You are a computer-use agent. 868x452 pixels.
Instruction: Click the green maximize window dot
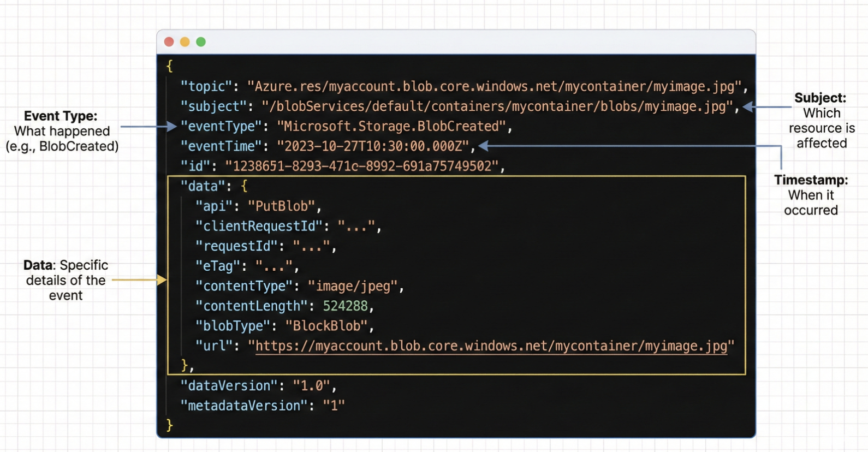(201, 42)
